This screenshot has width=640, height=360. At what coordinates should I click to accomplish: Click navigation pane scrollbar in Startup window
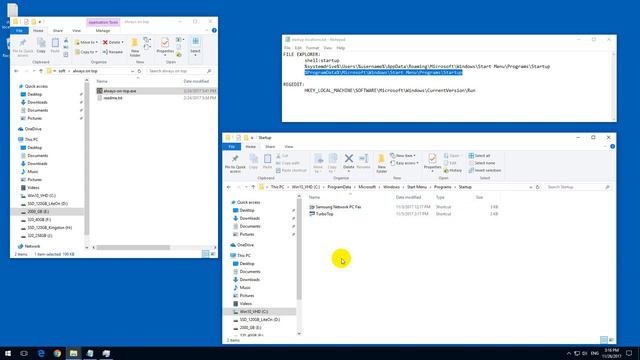299,249
